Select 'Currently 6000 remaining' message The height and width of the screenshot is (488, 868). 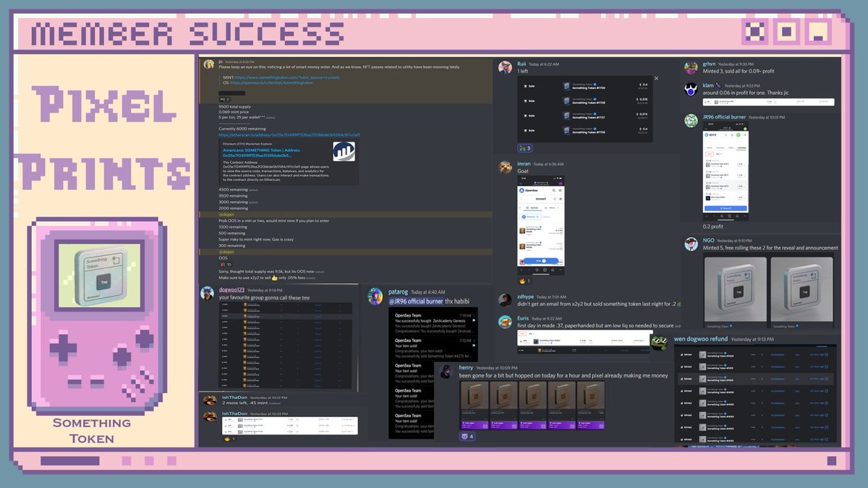pyautogui.click(x=242, y=129)
